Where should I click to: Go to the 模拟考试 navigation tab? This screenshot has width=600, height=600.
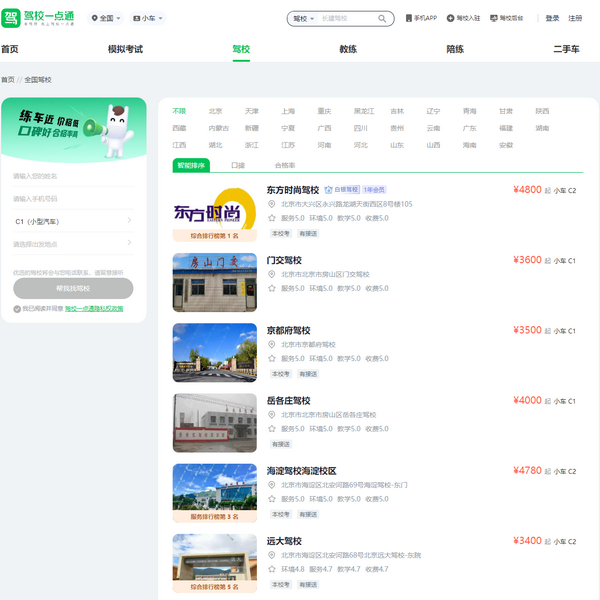click(x=125, y=49)
